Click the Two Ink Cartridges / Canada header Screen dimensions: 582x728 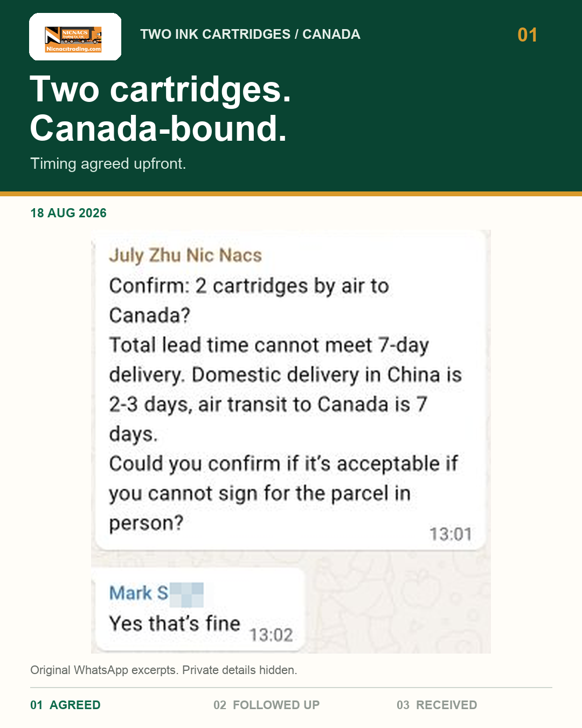click(x=250, y=34)
